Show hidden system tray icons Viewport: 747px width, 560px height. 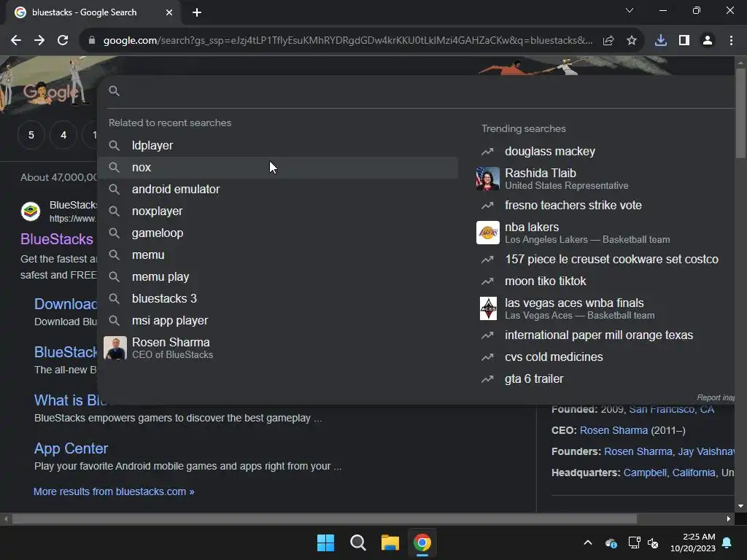[x=588, y=542]
